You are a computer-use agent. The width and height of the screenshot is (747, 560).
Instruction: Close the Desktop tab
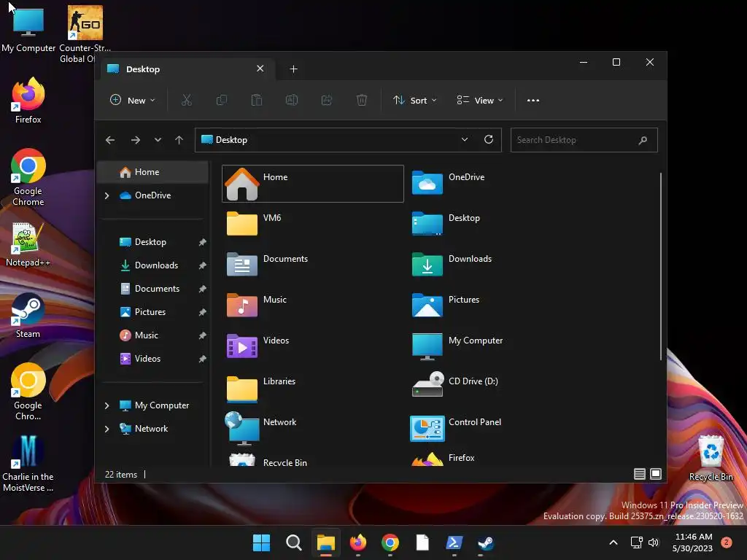[x=260, y=69]
